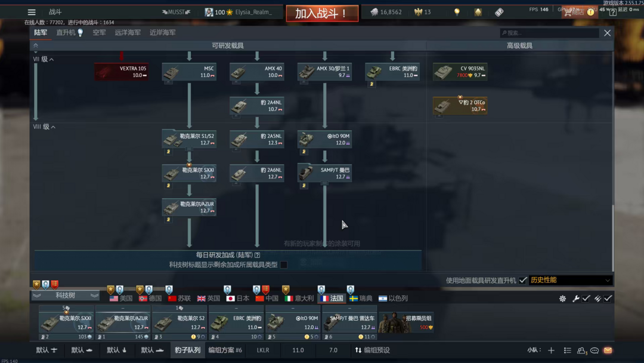Select 法国 France nation flag
644x363 pixels.
332,298
